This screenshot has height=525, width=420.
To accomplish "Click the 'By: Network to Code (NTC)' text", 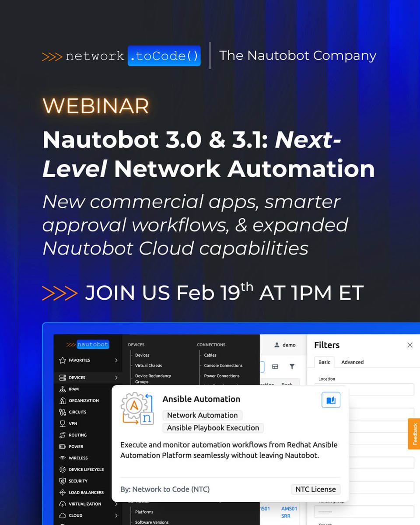I will (165, 489).
